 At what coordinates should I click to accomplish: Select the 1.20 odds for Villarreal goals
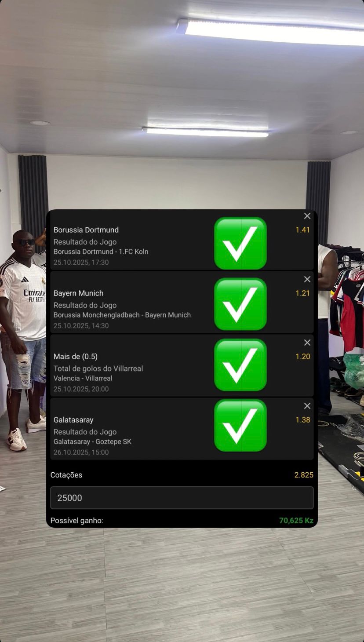point(302,357)
